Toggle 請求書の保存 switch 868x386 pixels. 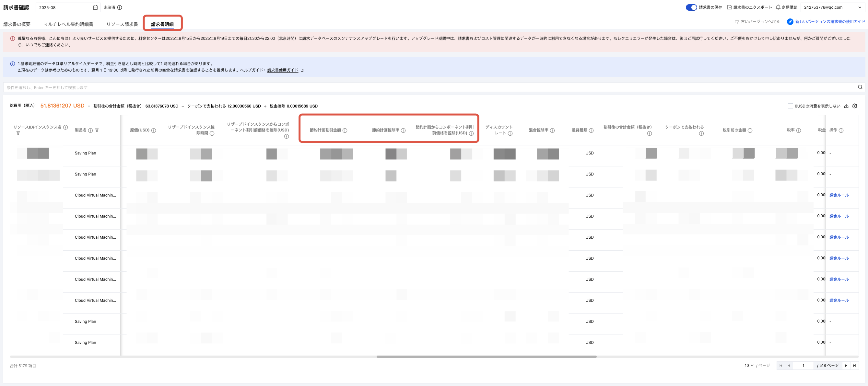tap(691, 7)
